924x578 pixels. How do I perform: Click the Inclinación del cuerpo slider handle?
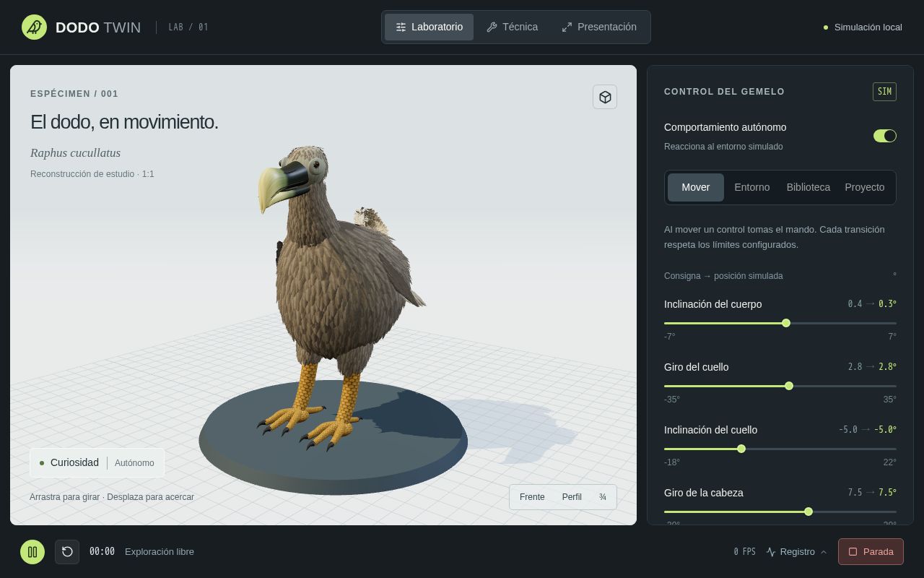point(786,323)
